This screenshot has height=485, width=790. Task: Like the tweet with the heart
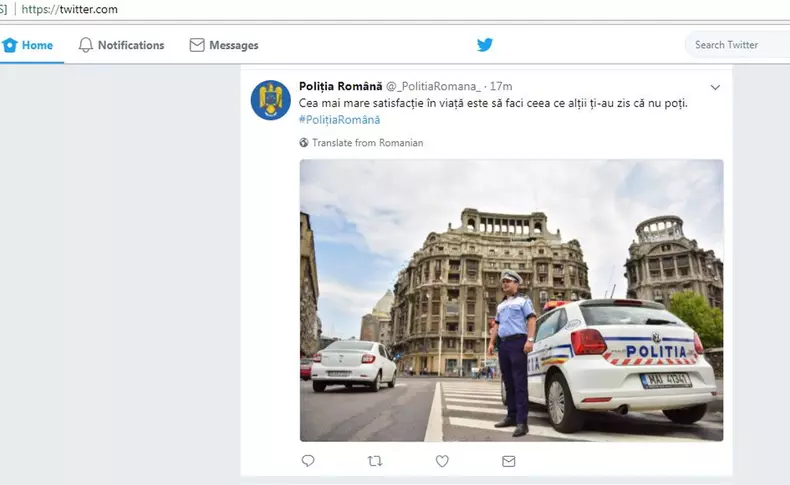pyautogui.click(x=442, y=461)
